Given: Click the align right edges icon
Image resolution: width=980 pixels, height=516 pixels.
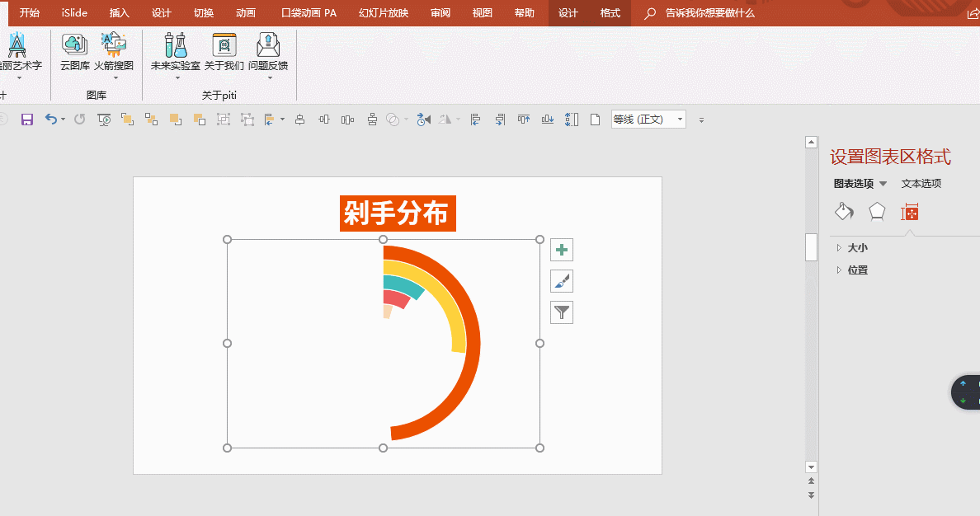Looking at the screenshot, I should tap(500, 120).
